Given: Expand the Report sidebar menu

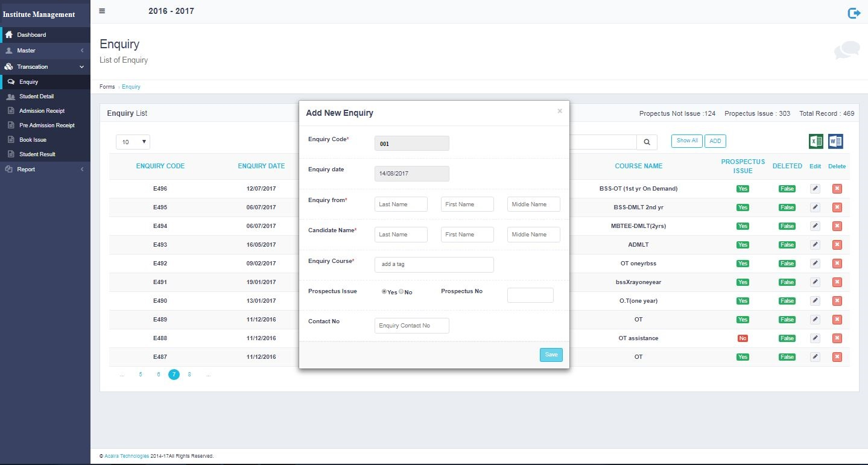Looking at the screenshot, I should coord(45,169).
